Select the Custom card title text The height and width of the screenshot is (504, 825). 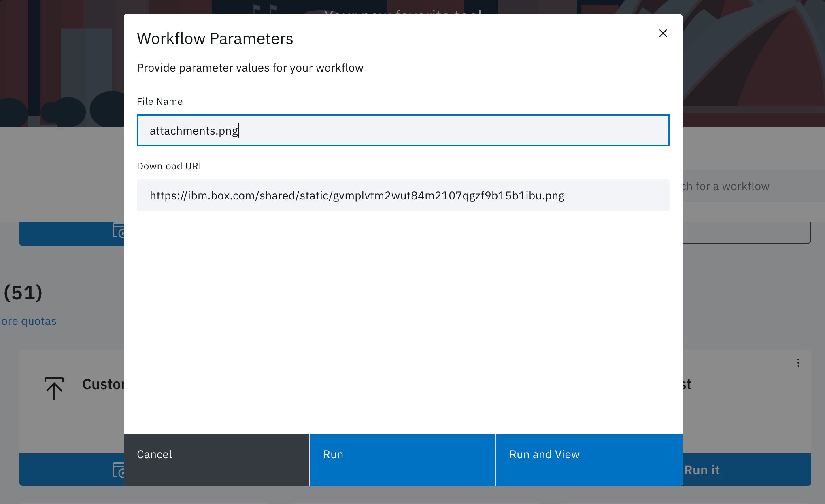click(x=103, y=384)
